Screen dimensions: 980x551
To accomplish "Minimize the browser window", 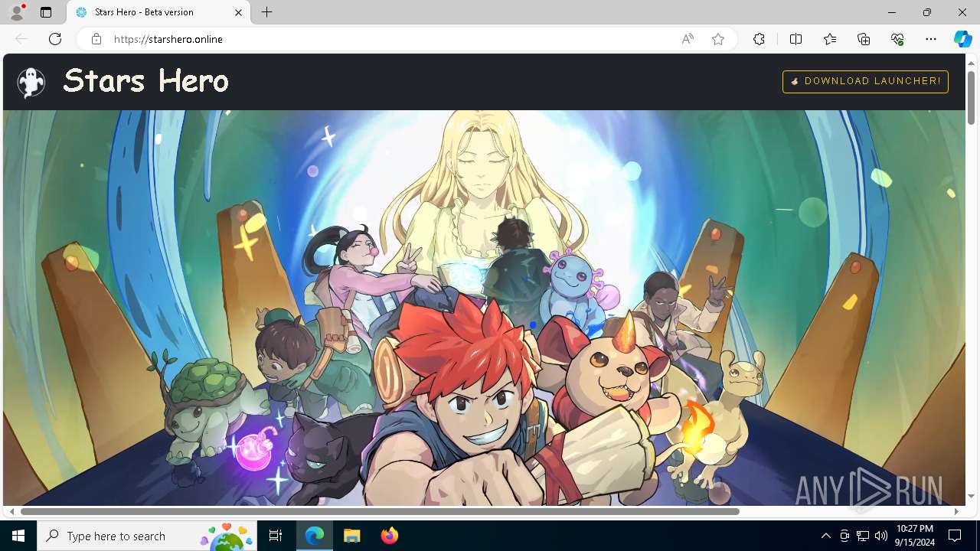I will [x=892, y=12].
